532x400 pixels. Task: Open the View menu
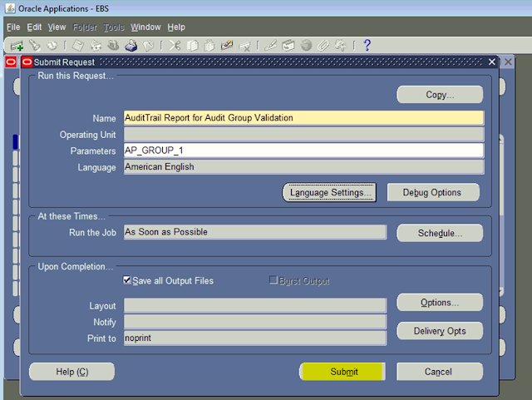(x=57, y=27)
